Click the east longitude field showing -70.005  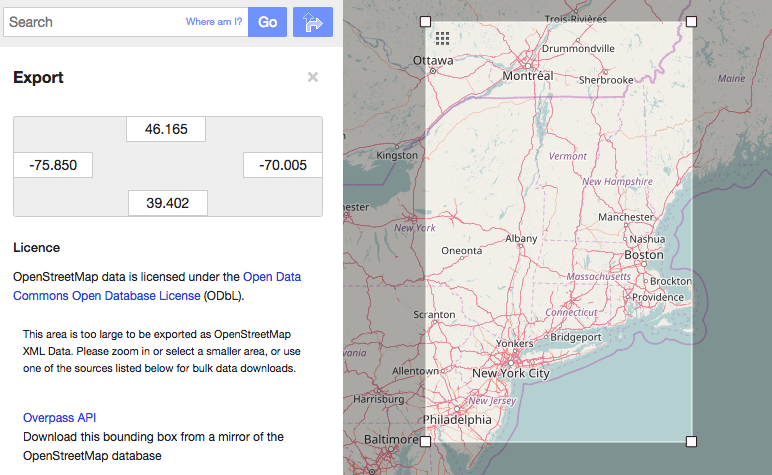click(x=282, y=165)
